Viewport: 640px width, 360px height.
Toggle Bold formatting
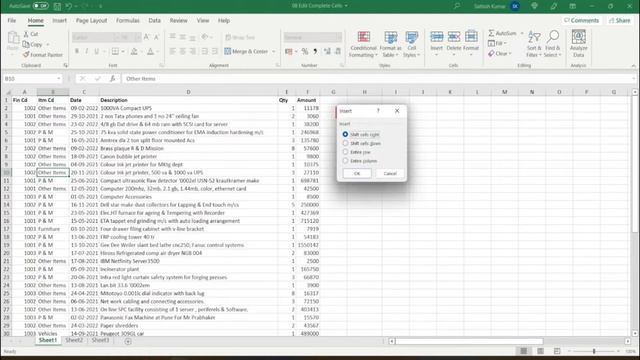click(77, 51)
